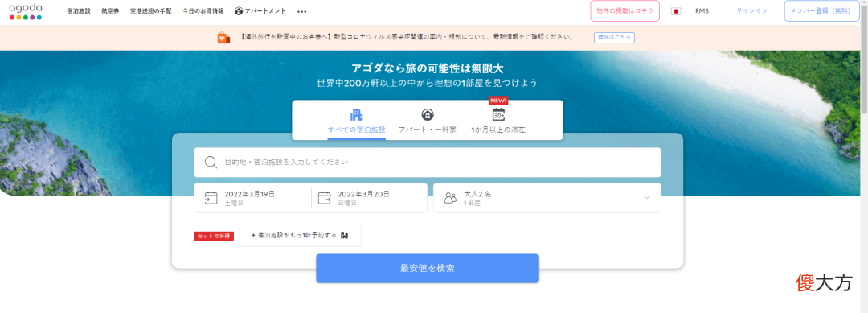Screen dimensions: 868x313
Task: Click the magnifier icon in search field
Action: tap(211, 162)
